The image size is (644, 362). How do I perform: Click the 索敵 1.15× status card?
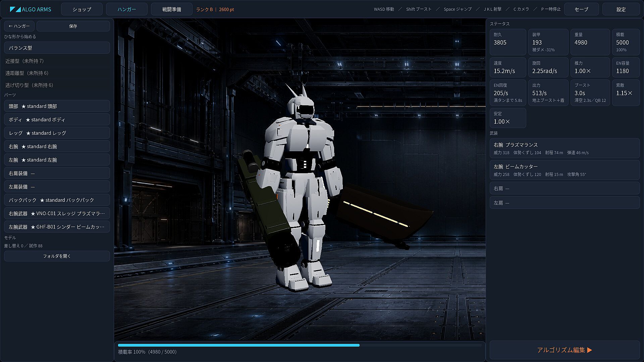[626, 93]
